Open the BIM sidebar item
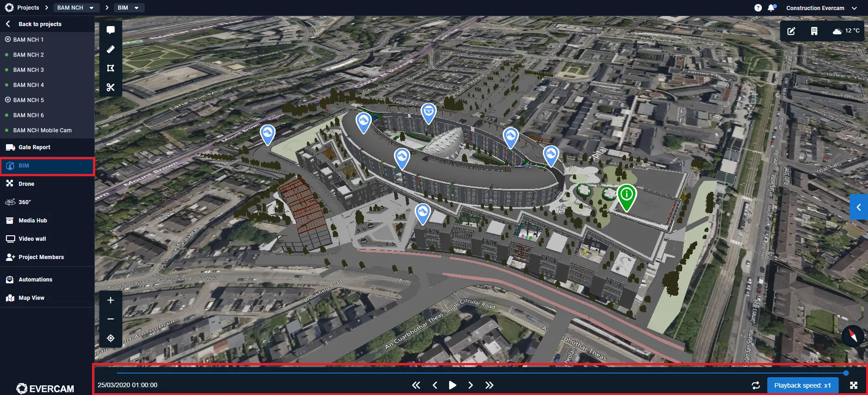 [x=47, y=166]
